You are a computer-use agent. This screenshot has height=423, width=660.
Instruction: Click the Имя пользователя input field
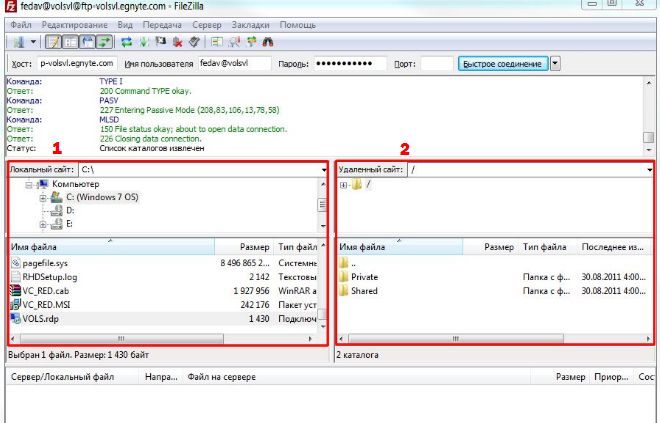(x=234, y=64)
